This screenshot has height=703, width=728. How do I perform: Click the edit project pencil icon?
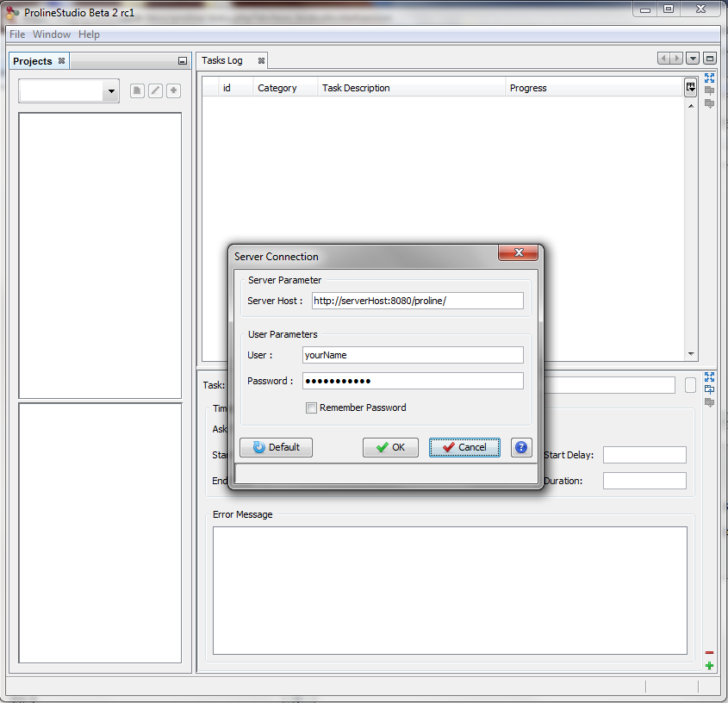(x=155, y=91)
